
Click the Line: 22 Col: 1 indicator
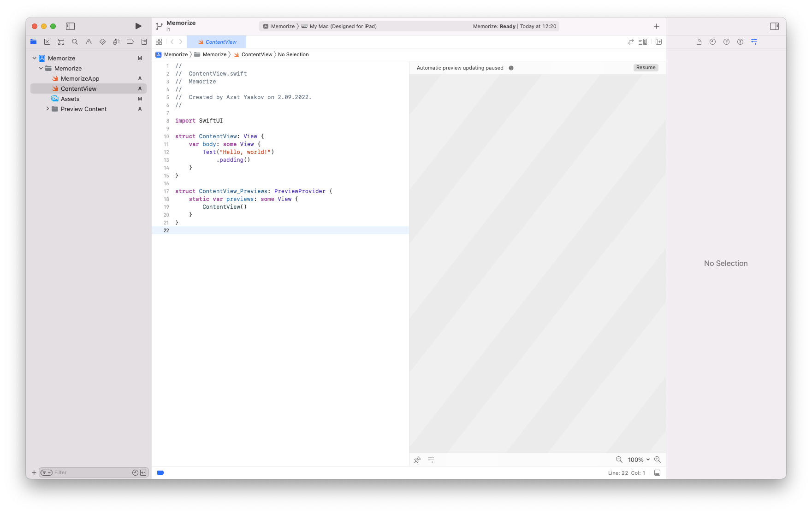click(626, 473)
